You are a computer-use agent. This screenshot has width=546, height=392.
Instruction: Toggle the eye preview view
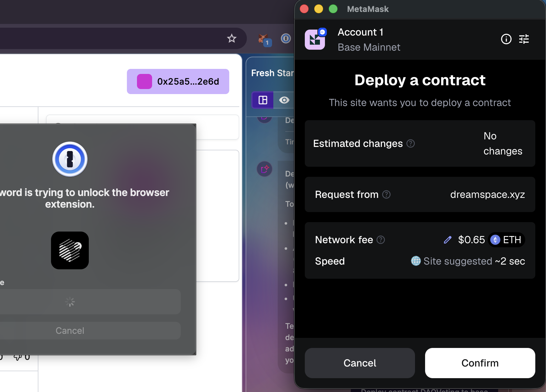[284, 100]
